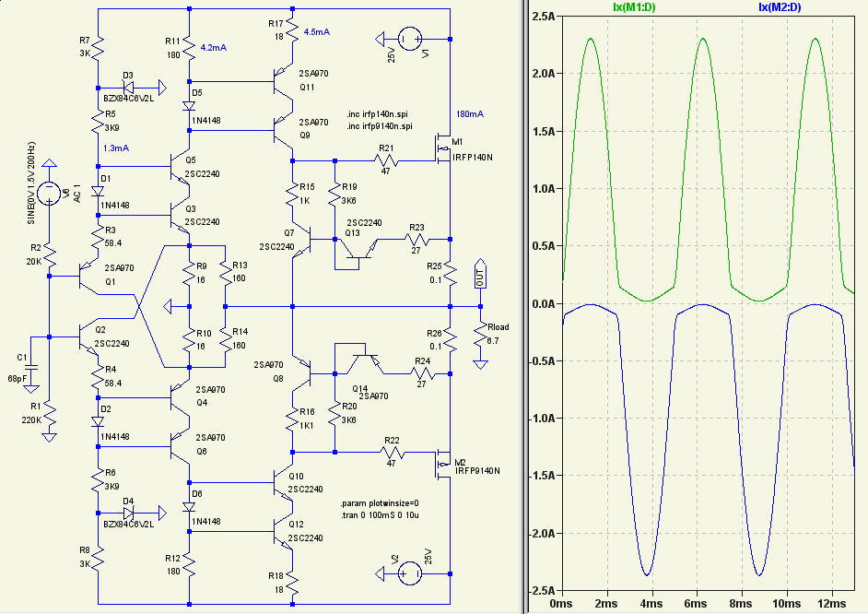868x614 pixels.
Task: Select transistor Q10 2SC2240
Action: [x=284, y=483]
